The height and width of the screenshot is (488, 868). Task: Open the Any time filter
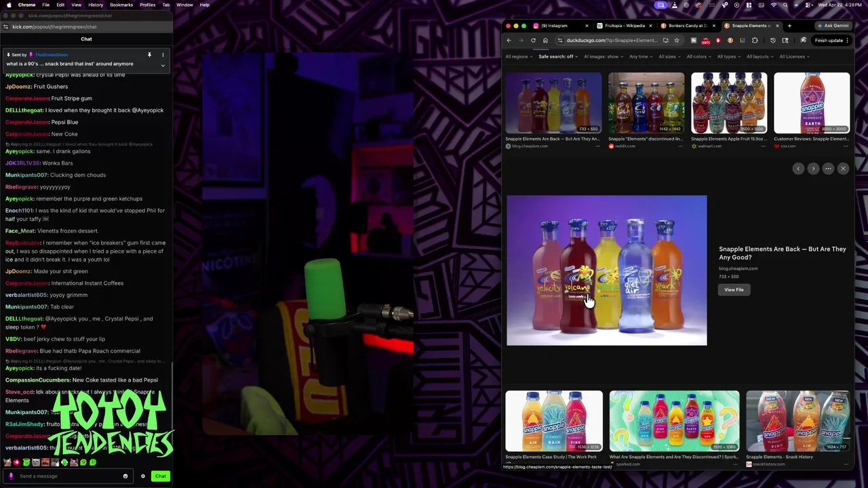point(641,57)
